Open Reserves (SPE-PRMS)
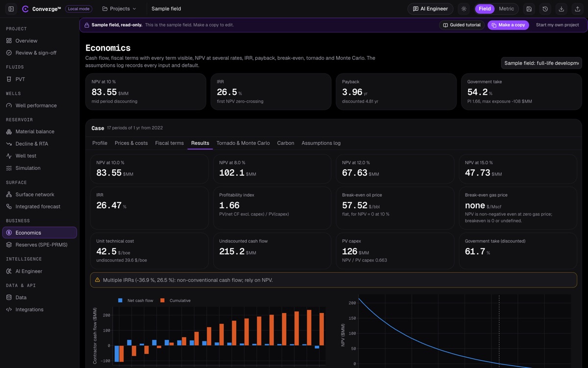This screenshot has height=368, width=588. tap(40, 245)
